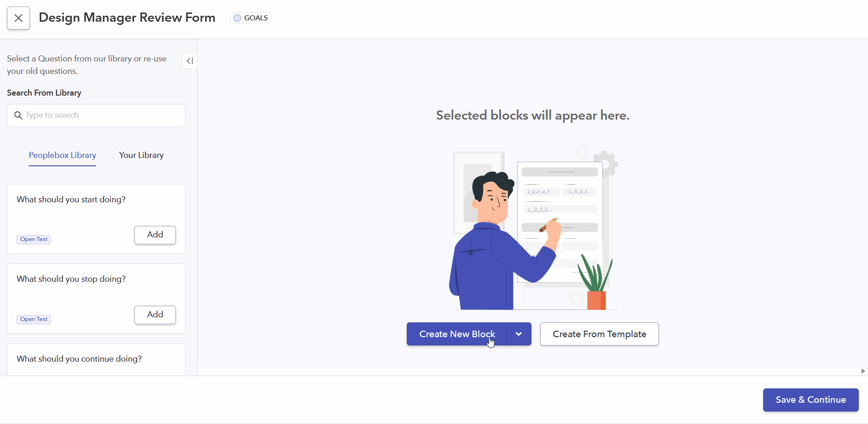Viewport: 868px width, 424px height.
Task: Add the 'What should you start doing?' question
Action: pyautogui.click(x=155, y=235)
